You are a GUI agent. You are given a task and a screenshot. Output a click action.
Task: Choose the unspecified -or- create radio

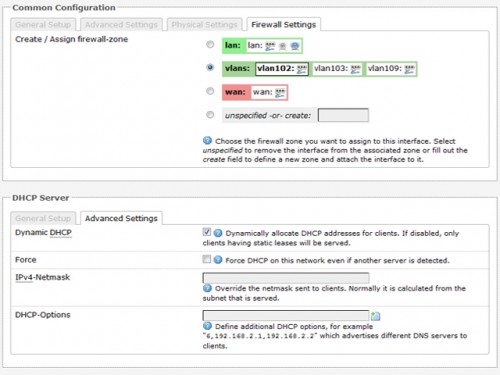pyautogui.click(x=210, y=115)
